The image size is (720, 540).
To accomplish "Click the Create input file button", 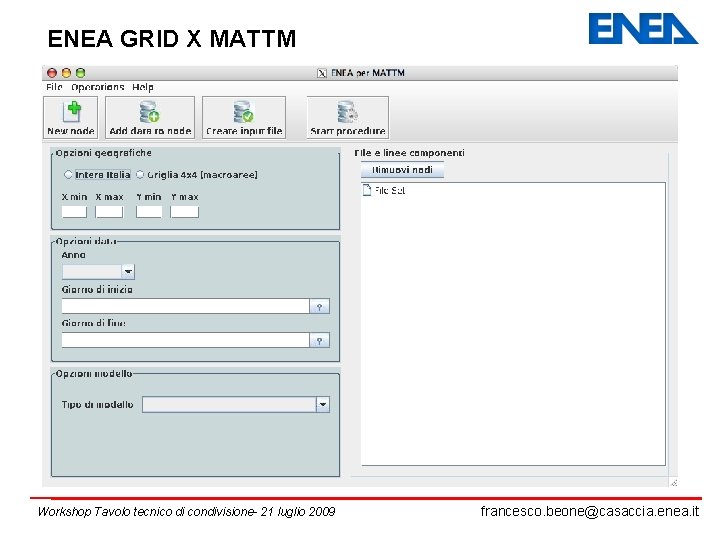I will point(244,117).
